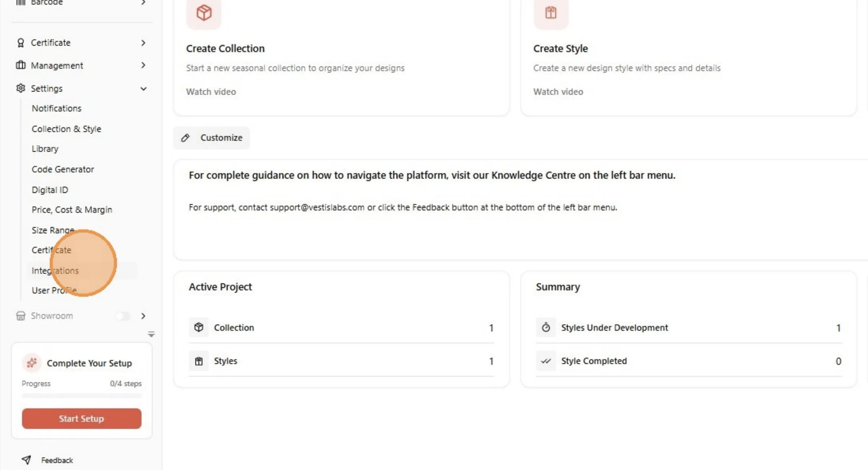Viewport: 868px width, 470px height.
Task: Open Digital ID settings
Action: (50, 190)
